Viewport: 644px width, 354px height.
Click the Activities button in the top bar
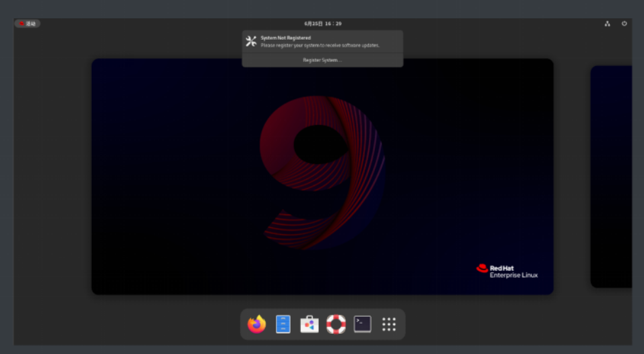[28, 24]
